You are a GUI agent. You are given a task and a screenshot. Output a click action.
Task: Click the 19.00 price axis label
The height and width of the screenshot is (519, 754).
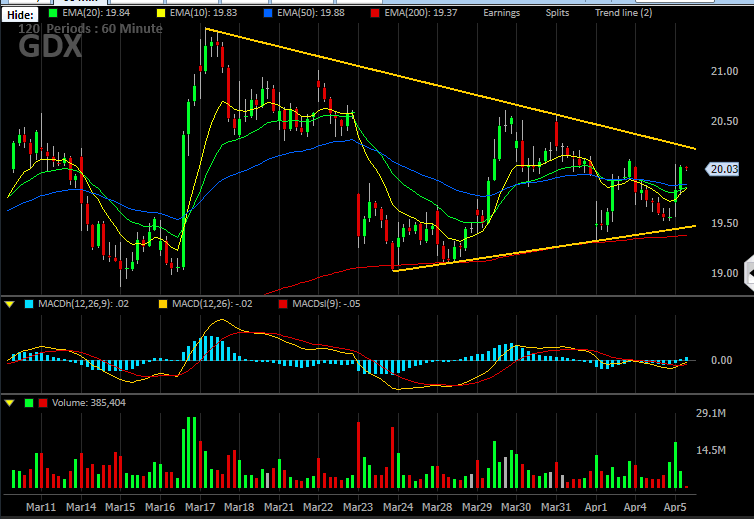724,273
